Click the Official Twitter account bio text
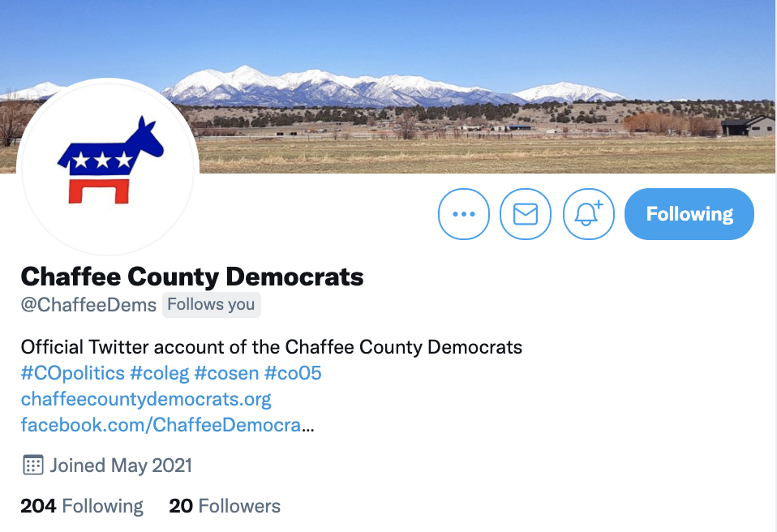This screenshot has width=777, height=532. click(x=272, y=347)
